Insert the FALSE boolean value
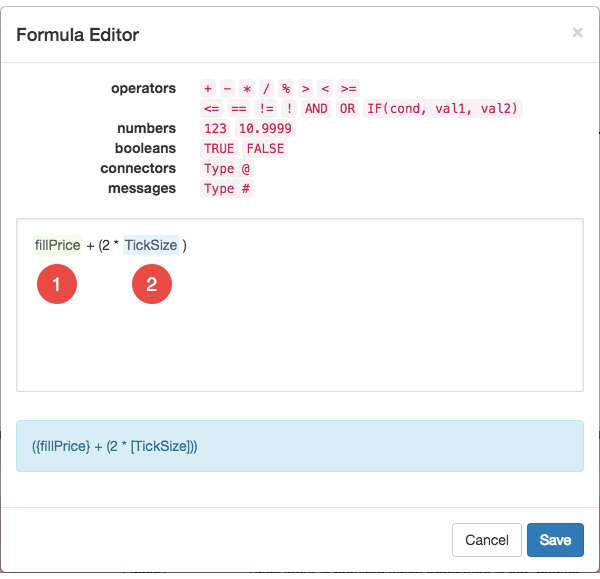Viewport: 600px width, 579px height. (x=265, y=148)
